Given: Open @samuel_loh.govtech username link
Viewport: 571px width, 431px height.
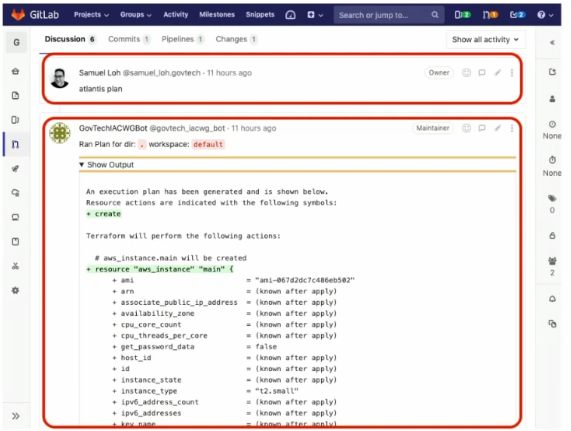Looking at the screenshot, I should click(x=161, y=73).
